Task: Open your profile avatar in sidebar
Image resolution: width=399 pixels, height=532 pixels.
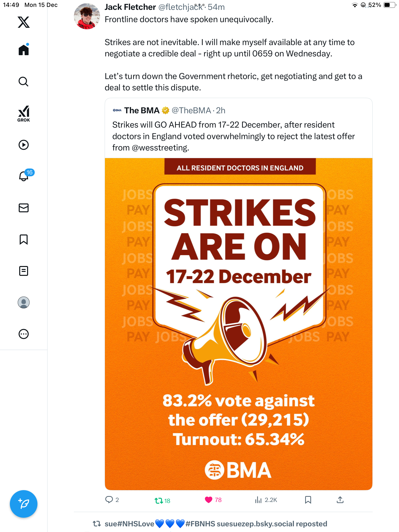Action: 24,302
